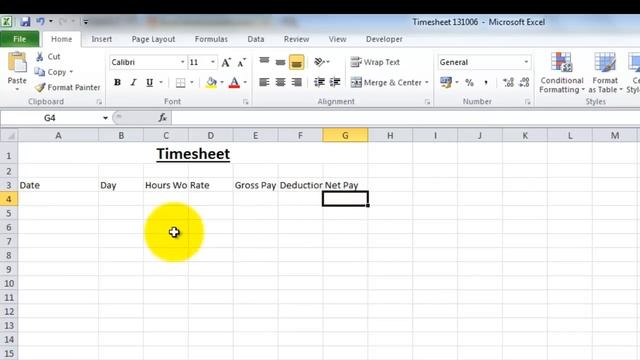The height and width of the screenshot is (360, 640).
Task: Toggle Bold formatting
Action: [x=117, y=82]
